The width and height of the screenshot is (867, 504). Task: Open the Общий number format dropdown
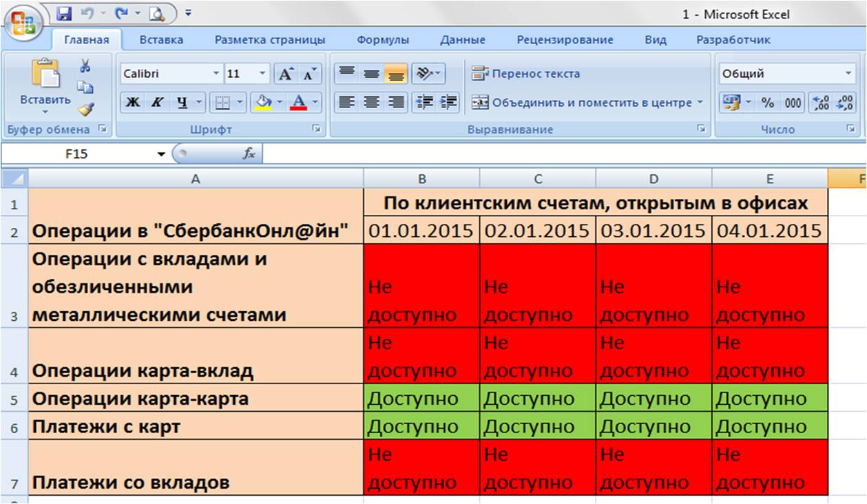tap(787, 72)
